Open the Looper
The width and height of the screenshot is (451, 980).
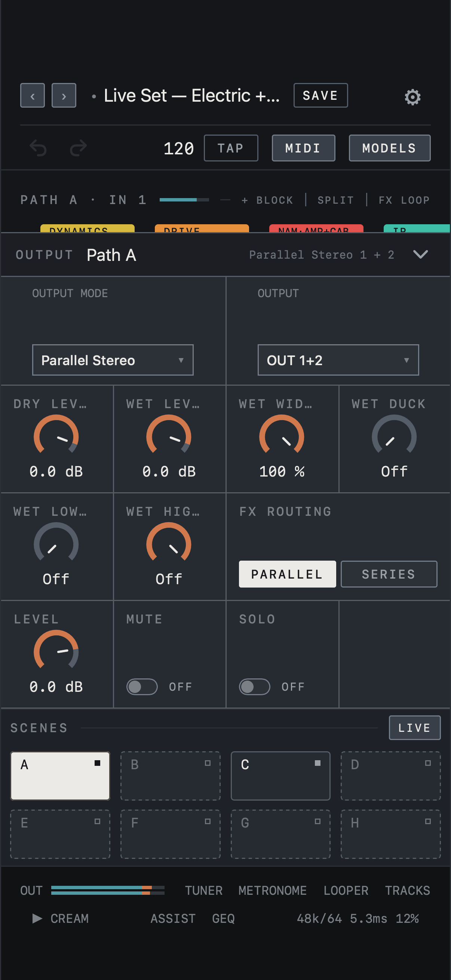point(346,890)
